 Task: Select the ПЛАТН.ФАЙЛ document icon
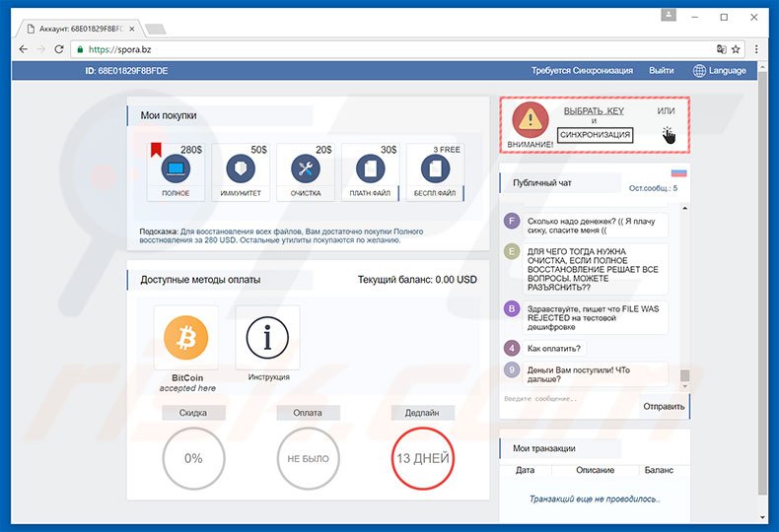[x=370, y=168]
